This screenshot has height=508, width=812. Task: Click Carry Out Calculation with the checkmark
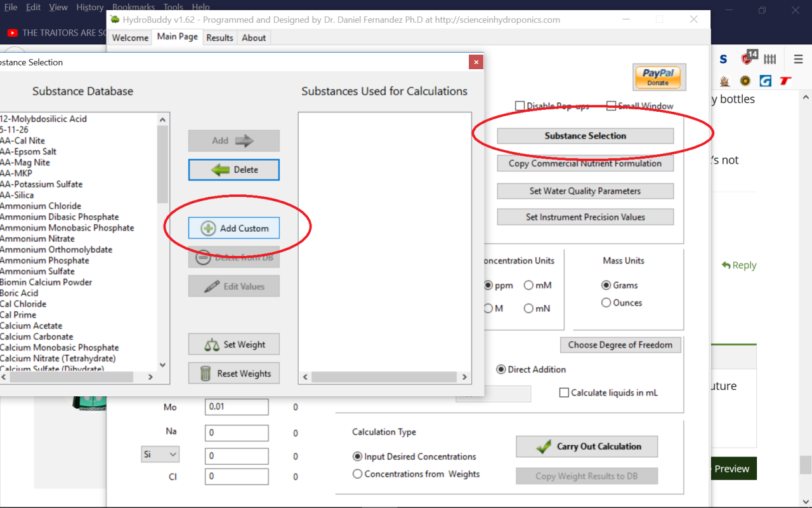click(x=587, y=446)
